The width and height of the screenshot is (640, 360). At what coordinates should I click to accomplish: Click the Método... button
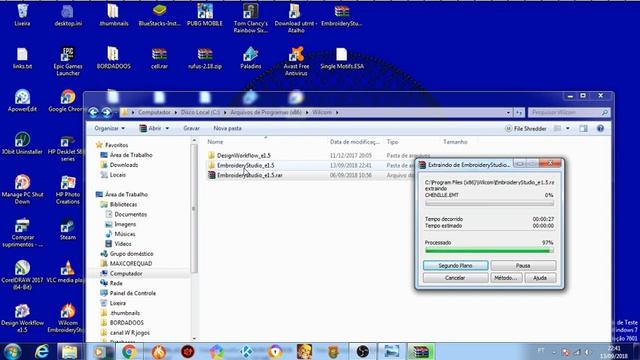coord(506,278)
